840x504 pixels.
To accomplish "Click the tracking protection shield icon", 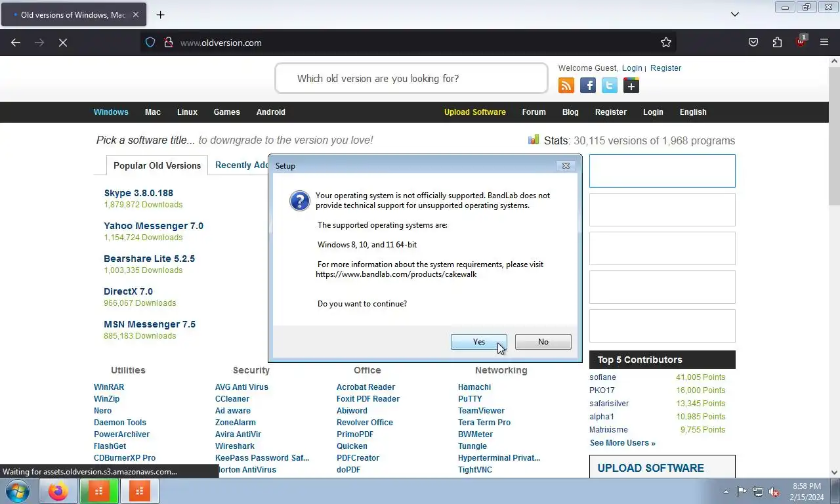I will point(150,43).
